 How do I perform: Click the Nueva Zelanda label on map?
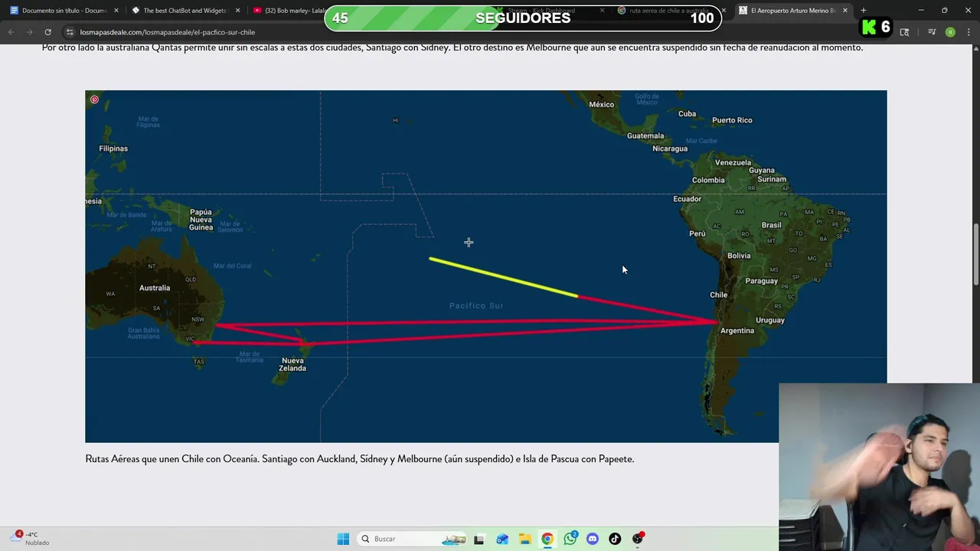(x=292, y=364)
